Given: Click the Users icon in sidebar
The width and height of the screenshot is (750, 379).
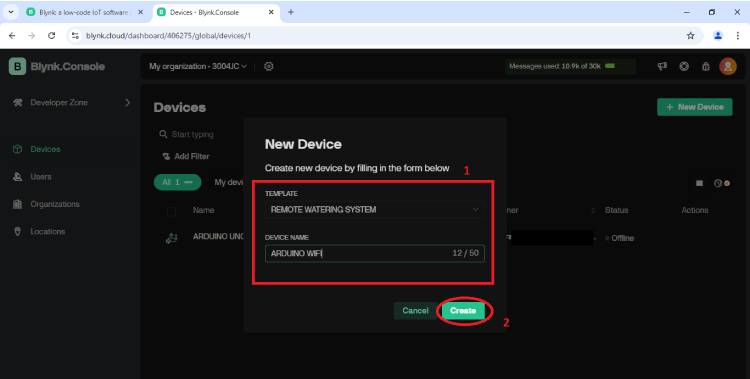Looking at the screenshot, I should pos(18,177).
